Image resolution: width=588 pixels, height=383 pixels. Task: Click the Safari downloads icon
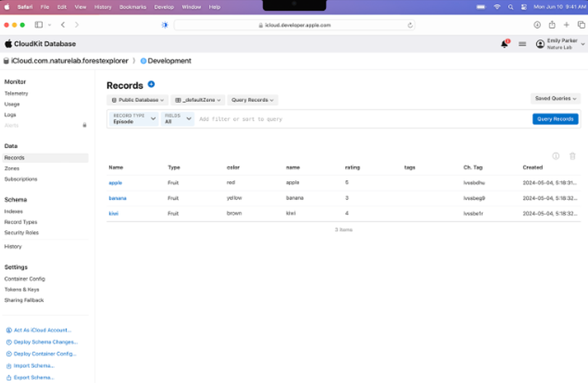point(537,25)
